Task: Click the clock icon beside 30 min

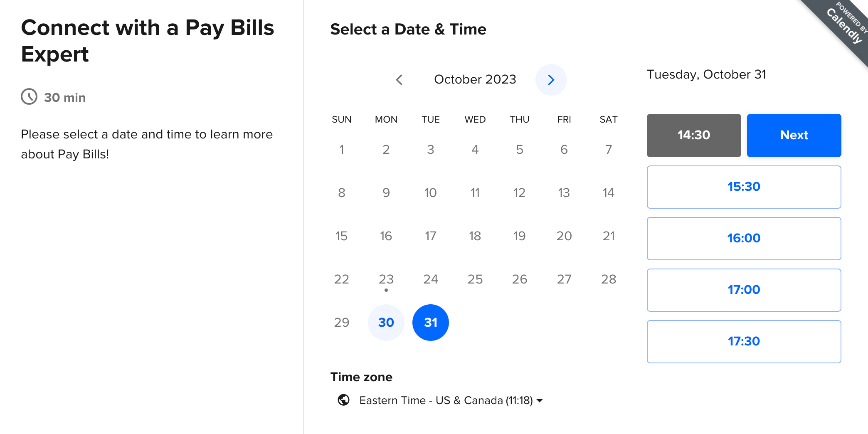Action: point(28,97)
